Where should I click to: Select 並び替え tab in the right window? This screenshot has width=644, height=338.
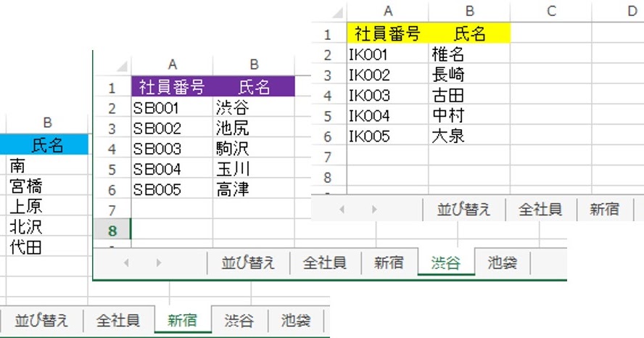(464, 209)
